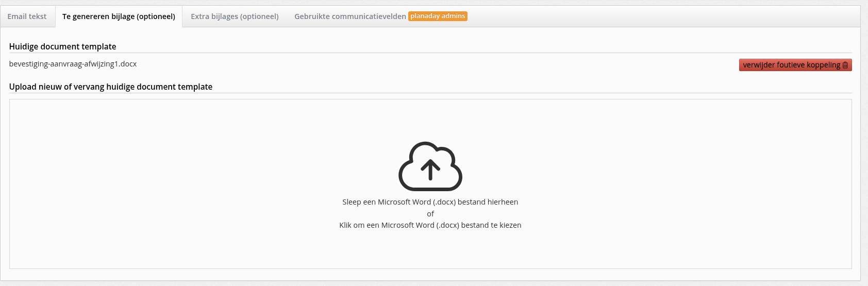This screenshot has width=868, height=286.
Task: Click 'Klik om een Microsoft Word bestand te kiezen'
Action: (x=430, y=225)
